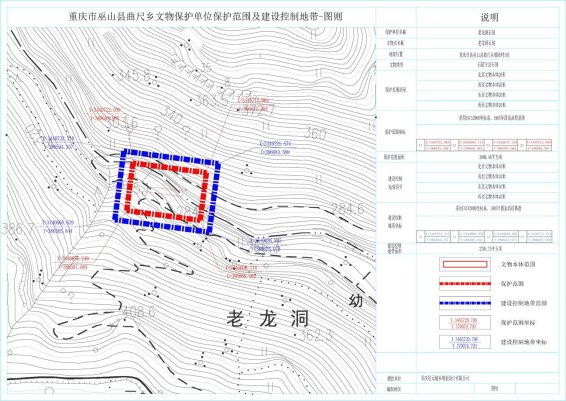Click the red 文物本体范围 legend rectangle symbol
The height and width of the screenshot is (401, 566).
[465, 265]
